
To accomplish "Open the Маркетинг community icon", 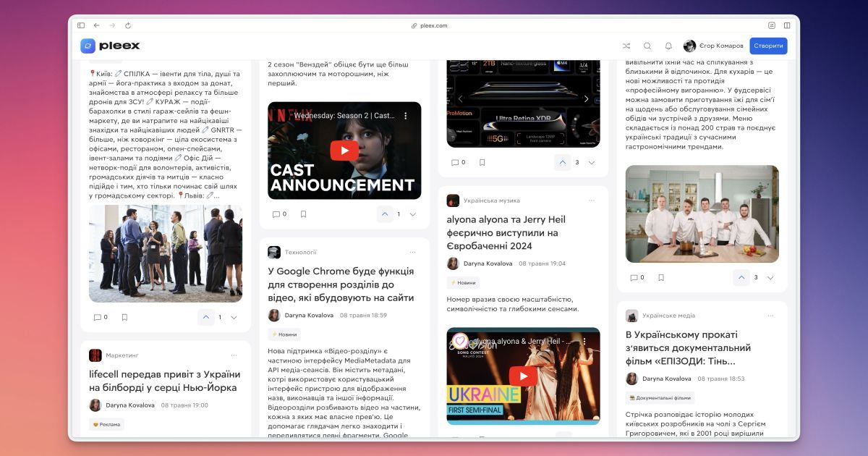I will (95, 355).
